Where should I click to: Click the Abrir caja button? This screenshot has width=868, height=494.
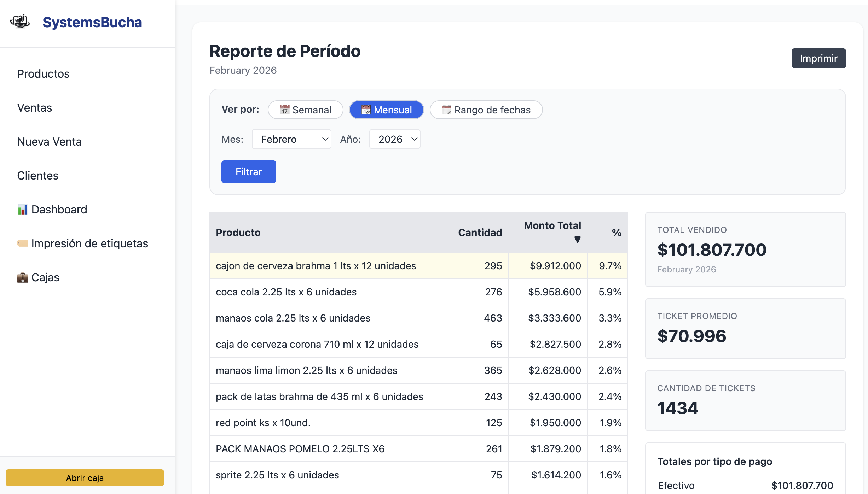tap(85, 478)
